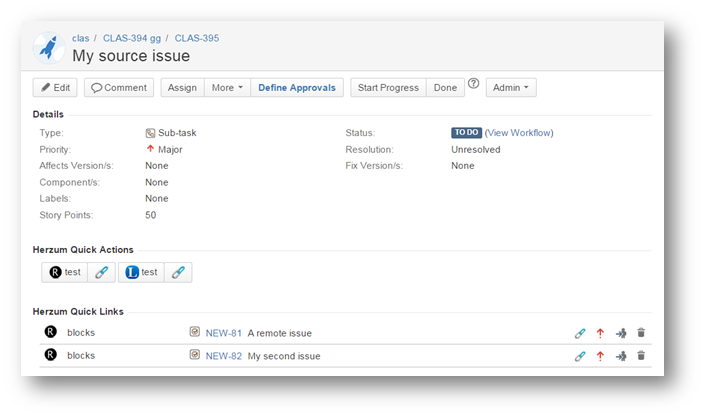Expand the More dropdown menu
The image size is (706, 418).
227,88
